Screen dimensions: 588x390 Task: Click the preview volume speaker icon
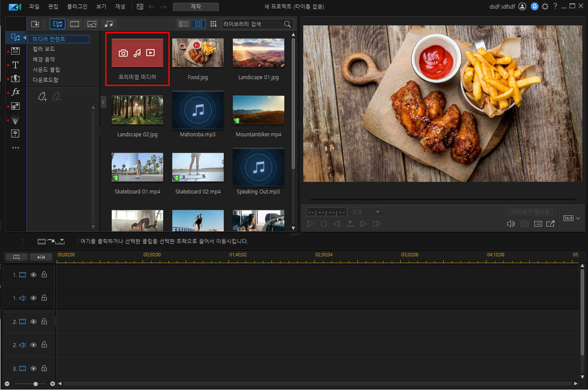pyautogui.click(x=511, y=224)
